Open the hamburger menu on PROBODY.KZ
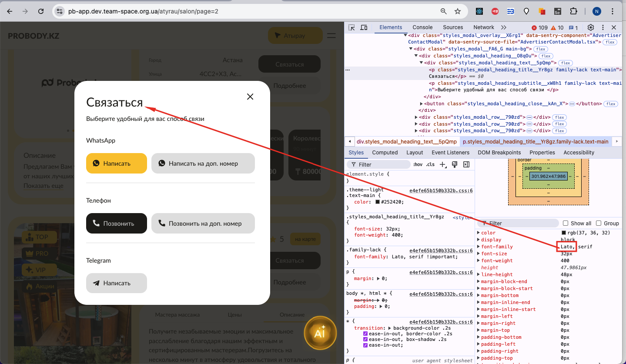 click(331, 36)
